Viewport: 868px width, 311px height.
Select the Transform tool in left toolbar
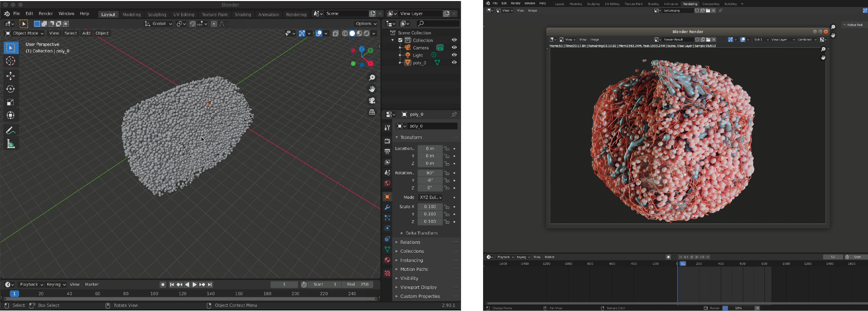coord(10,115)
